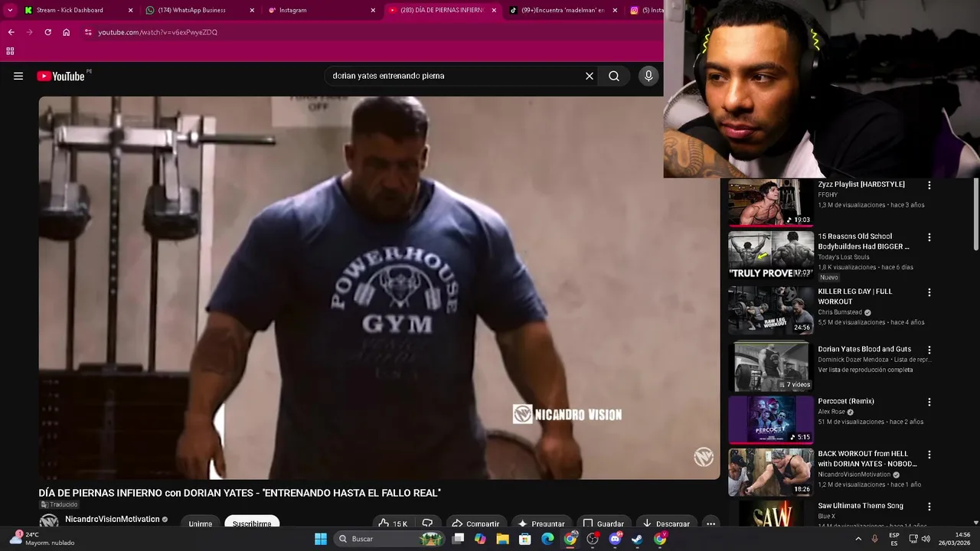Open the Percocet (Remix) video
Viewport: 980px width, 551px height.
tap(770, 420)
